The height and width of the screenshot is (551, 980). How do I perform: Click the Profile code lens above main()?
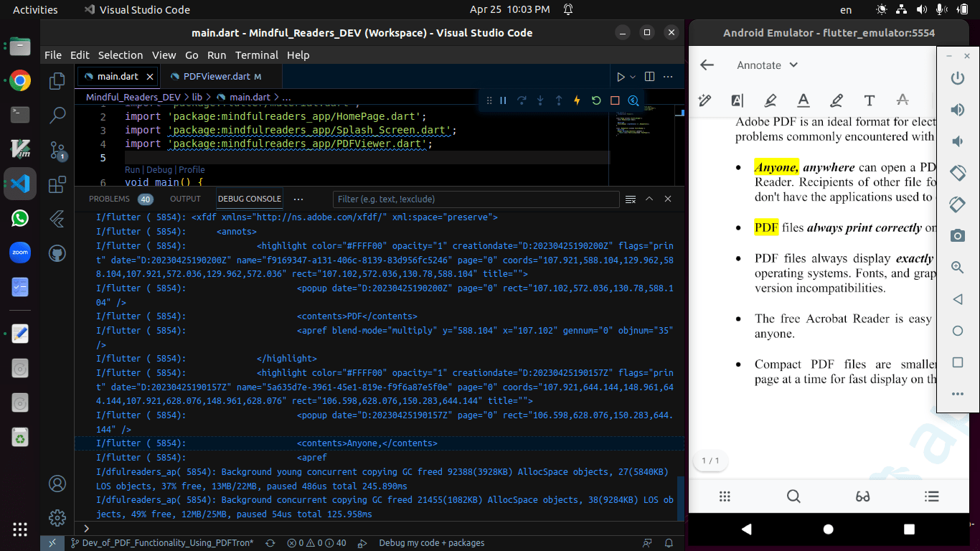point(192,170)
